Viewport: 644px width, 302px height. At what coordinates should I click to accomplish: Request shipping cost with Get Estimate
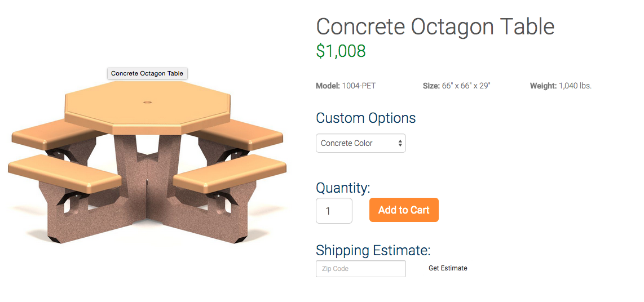tap(448, 268)
